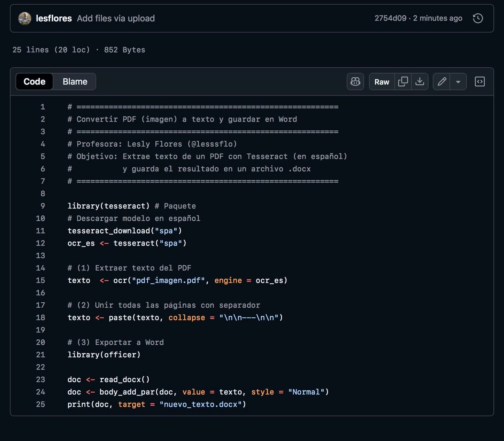The width and height of the screenshot is (504, 441).
Task: Click the "nuevo_texto.docx" string
Action: click(200, 404)
